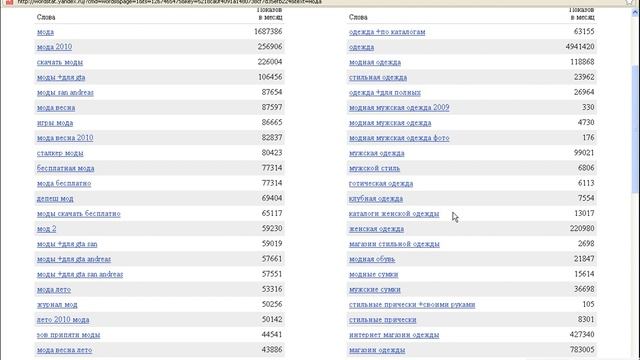Select the 'моды san andreas' link
Viewport: 640px width, 360px height.
(x=65, y=92)
